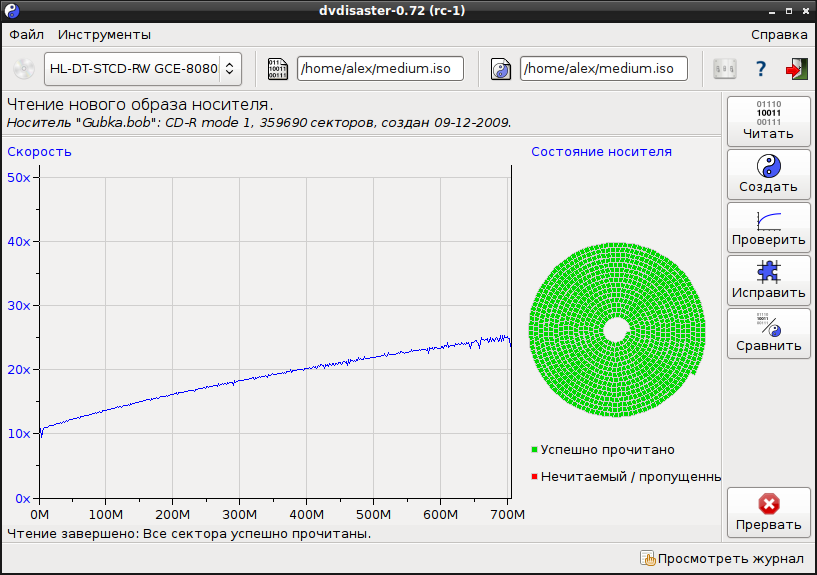Maximize the dvdisaster window
This screenshot has height=575, width=817.
789,11
